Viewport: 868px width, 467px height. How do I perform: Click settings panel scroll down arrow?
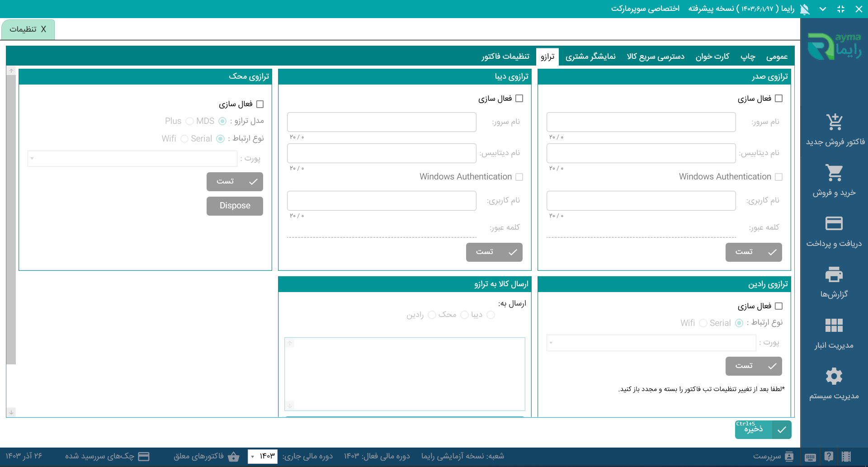pyautogui.click(x=11, y=412)
